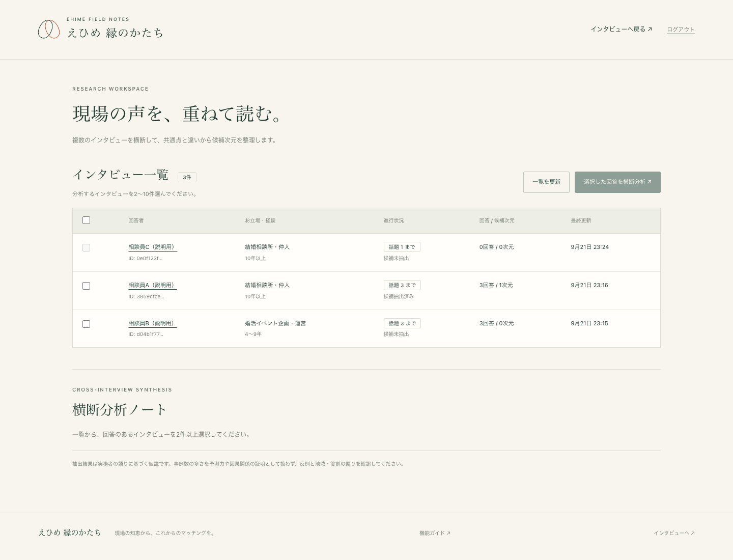733x560 pixels.
Task: Open the 機能ガイド footer link
Action: click(x=435, y=533)
